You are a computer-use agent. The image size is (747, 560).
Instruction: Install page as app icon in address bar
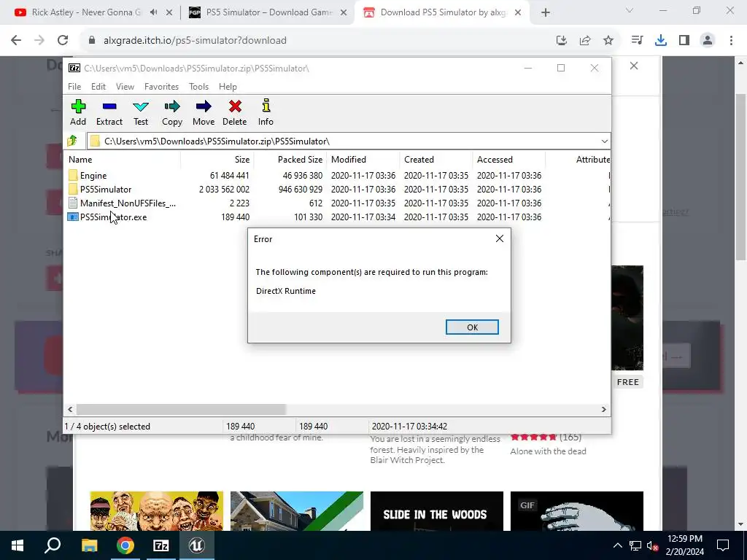(x=561, y=41)
